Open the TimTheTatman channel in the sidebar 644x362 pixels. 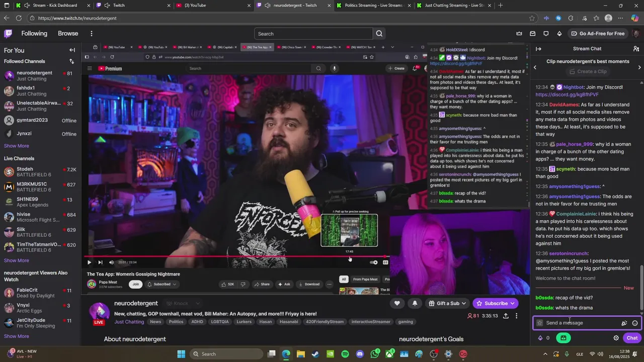40,247
